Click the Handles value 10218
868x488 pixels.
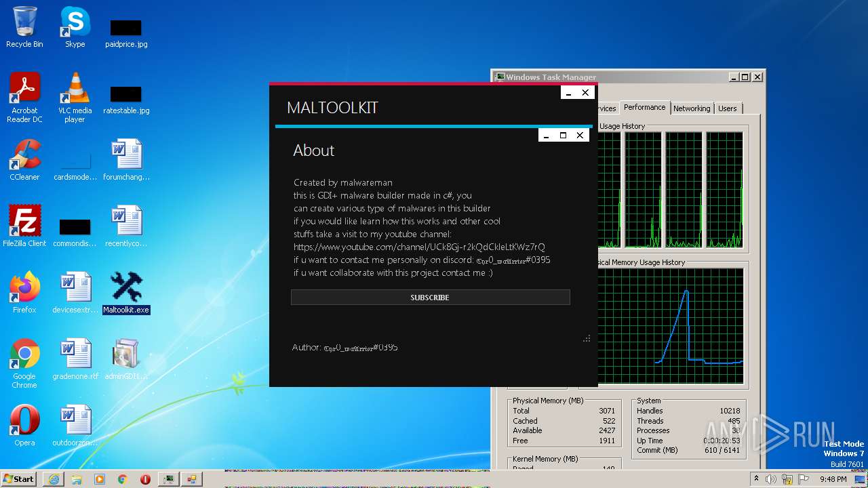coord(730,411)
